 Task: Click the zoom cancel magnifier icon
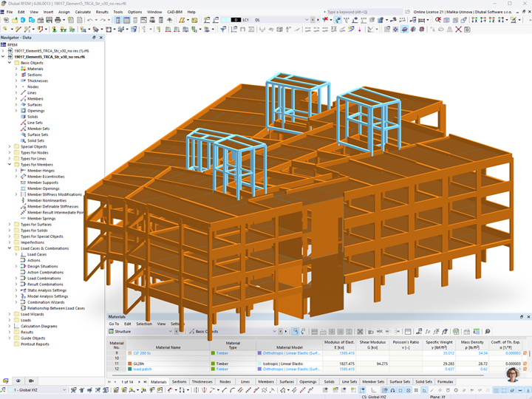pos(438,20)
